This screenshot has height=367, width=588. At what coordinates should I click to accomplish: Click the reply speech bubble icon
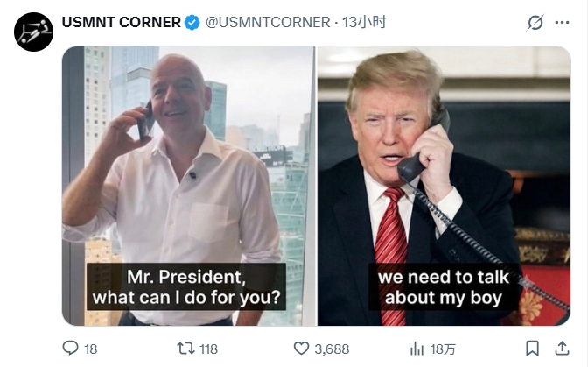(x=70, y=349)
